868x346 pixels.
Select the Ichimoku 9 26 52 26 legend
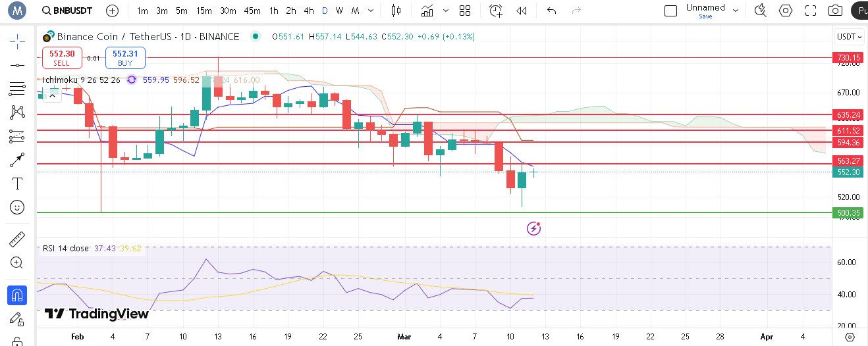click(82, 80)
